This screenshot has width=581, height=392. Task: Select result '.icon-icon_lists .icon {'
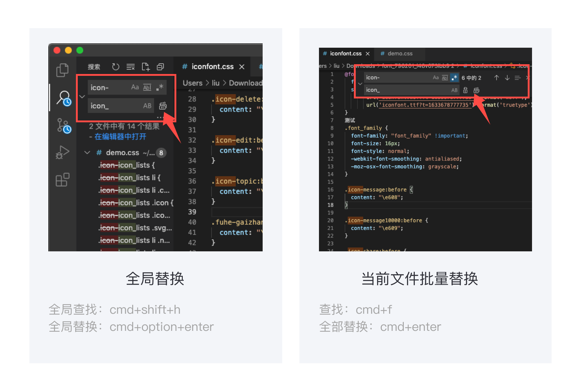click(x=136, y=203)
